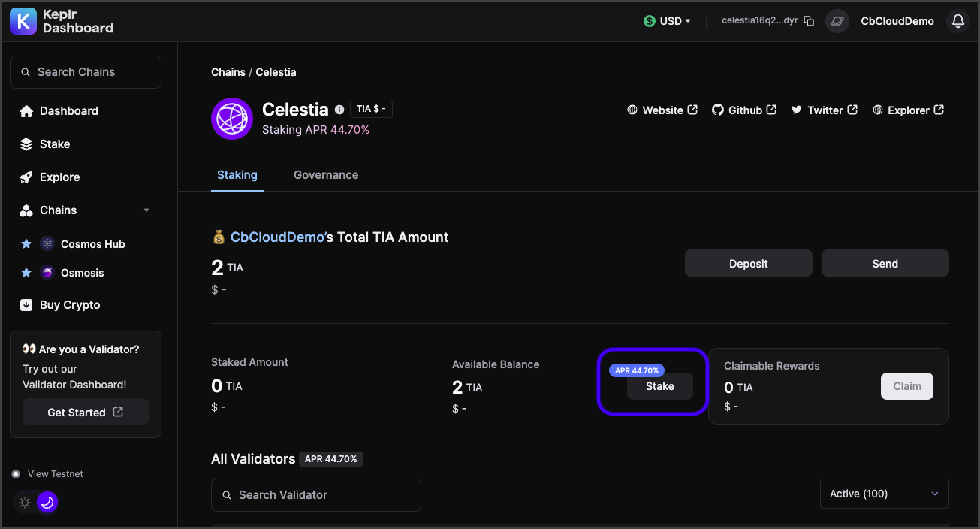Click the Claim rewards button
This screenshot has width=980, height=529.
[x=907, y=386]
